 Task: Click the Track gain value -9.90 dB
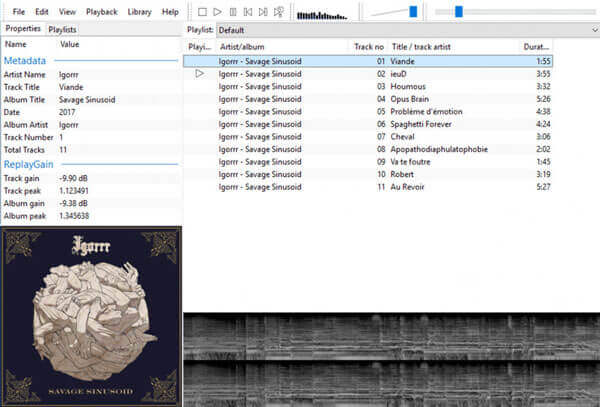tap(73, 179)
